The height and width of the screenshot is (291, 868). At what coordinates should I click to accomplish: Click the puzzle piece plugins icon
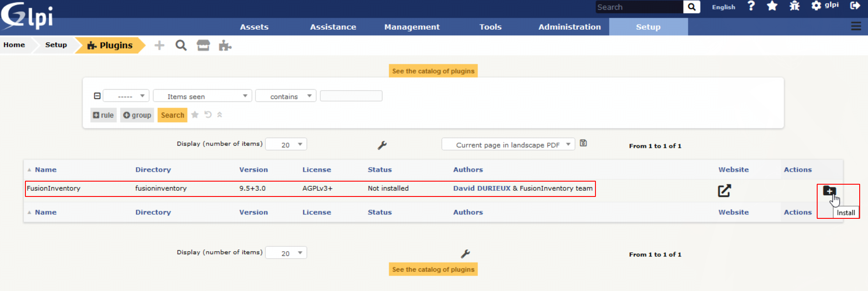pyautogui.click(x=225, y=46)
